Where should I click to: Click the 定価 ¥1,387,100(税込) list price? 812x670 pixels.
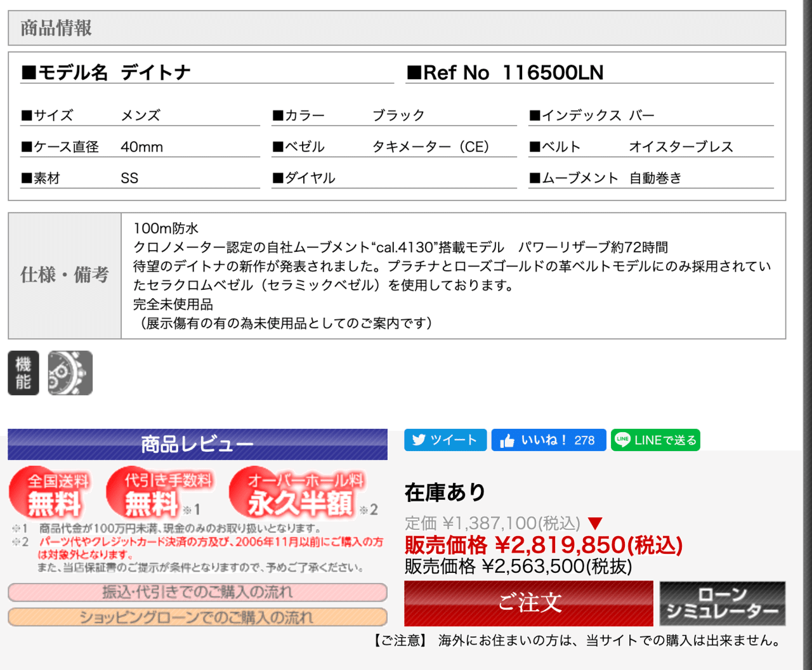point(493,523)
